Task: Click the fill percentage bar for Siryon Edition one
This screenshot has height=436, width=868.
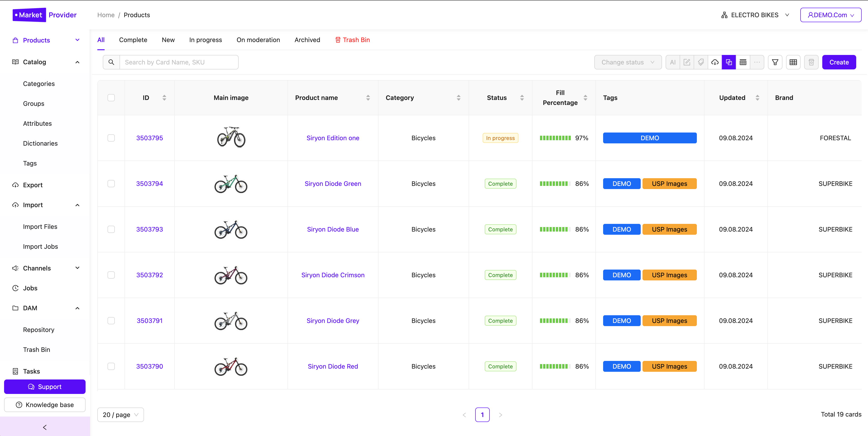Action: click(x=555, y=138)
